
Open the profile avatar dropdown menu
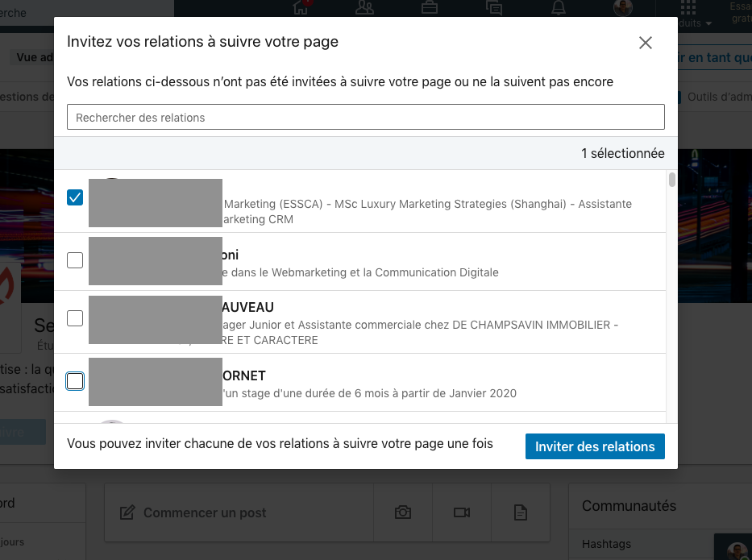tap(623, 8)
